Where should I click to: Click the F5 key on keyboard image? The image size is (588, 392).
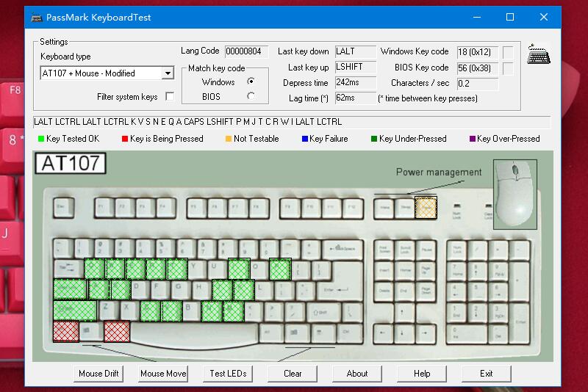point(196,208)
